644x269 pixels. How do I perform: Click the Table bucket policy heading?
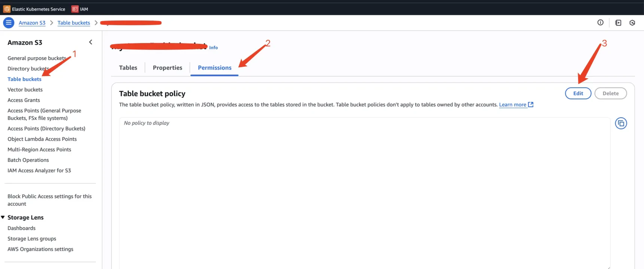pos(152,94)
